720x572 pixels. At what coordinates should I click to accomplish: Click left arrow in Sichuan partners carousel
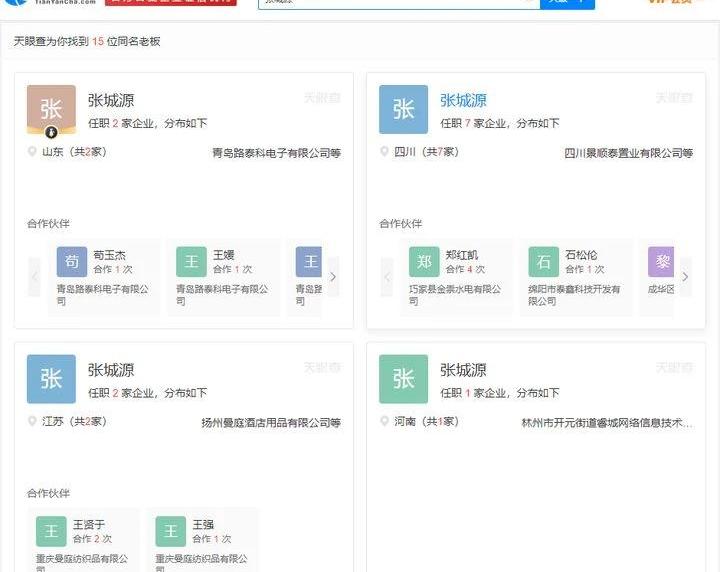(387, 277)
